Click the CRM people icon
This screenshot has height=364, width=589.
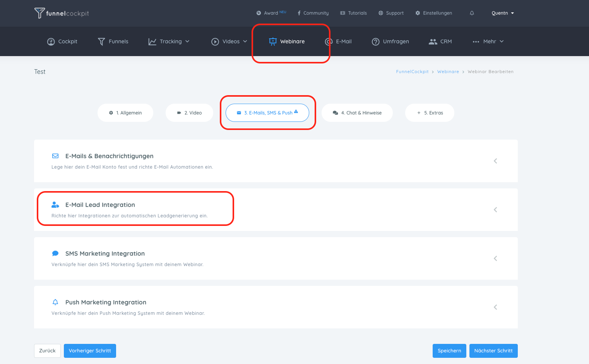click(433, 42)
